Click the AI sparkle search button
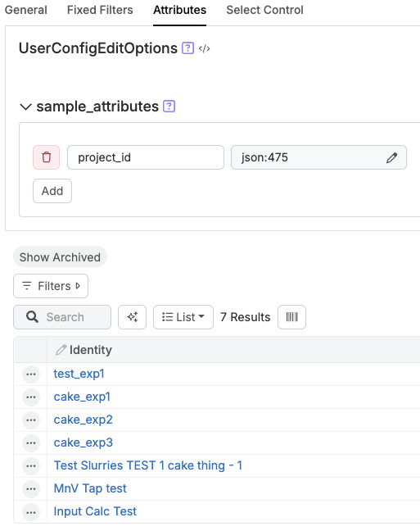420x531 pixels. 133,317
